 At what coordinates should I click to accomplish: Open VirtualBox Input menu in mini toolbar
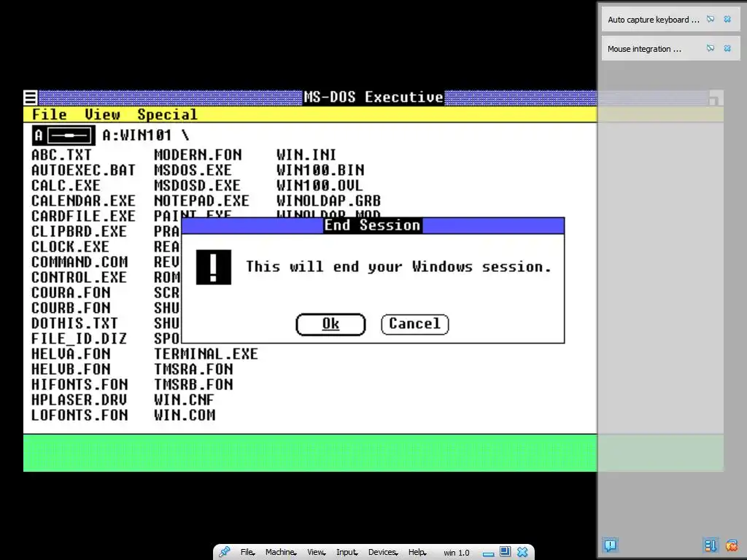(347, 552)
